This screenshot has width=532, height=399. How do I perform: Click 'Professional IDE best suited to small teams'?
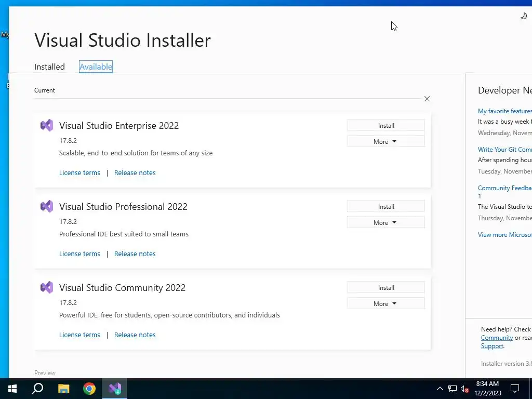click(124, 234)
